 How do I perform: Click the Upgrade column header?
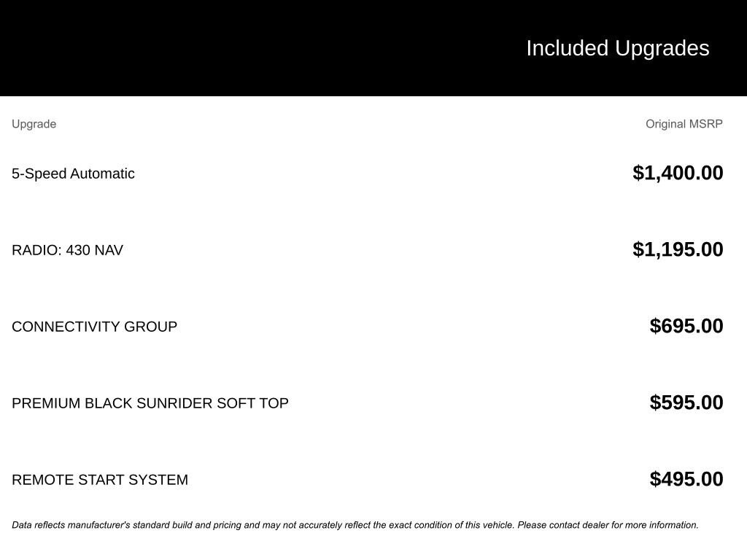click(x=34, y=124)
